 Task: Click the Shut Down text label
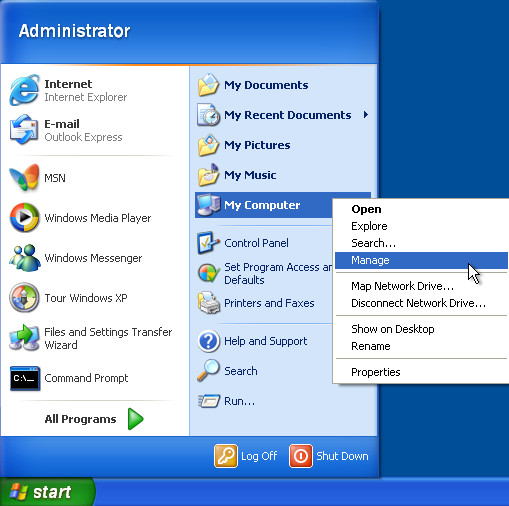342,456
